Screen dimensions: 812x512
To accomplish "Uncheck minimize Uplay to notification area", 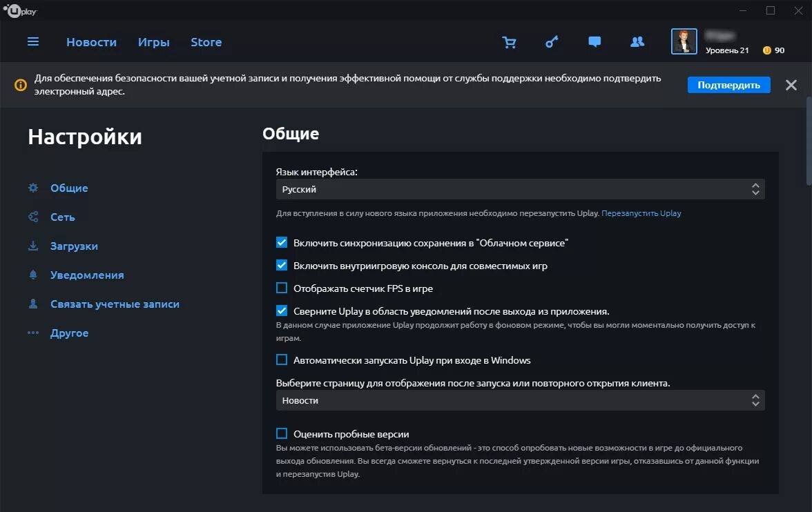I will [282, 311].
